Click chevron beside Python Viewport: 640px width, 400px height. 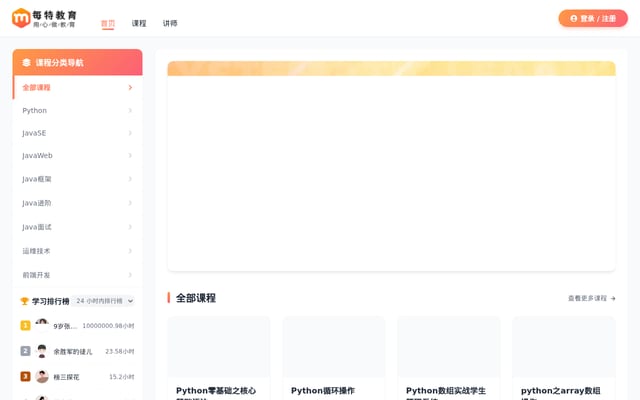pyautogui.click(x=130, y=111)
